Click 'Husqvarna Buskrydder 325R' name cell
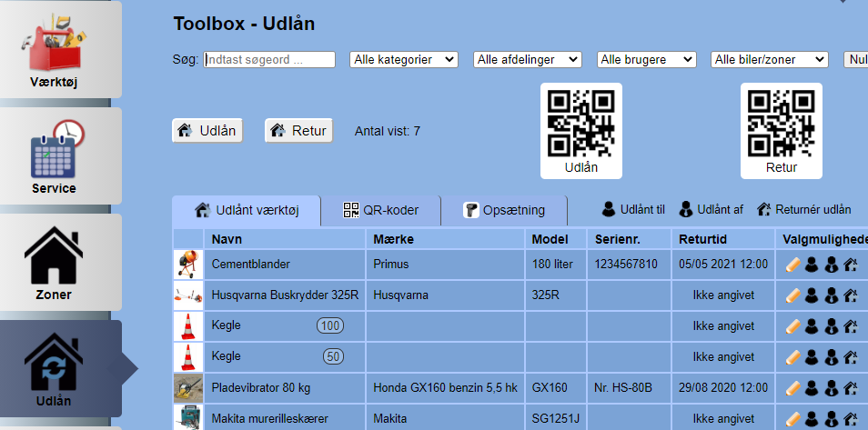This screenshot has width=868, height=430. pos(285,295)
